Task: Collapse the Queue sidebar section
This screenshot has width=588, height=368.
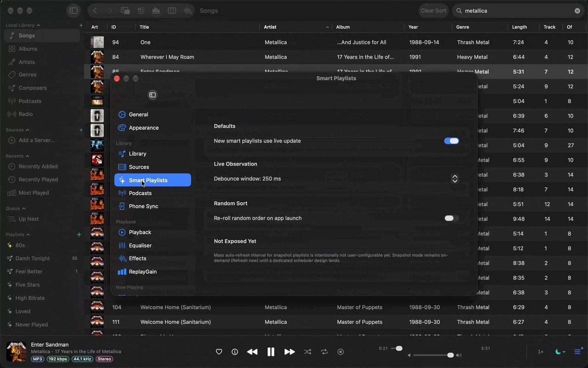Action: click(x=24, y=208)
